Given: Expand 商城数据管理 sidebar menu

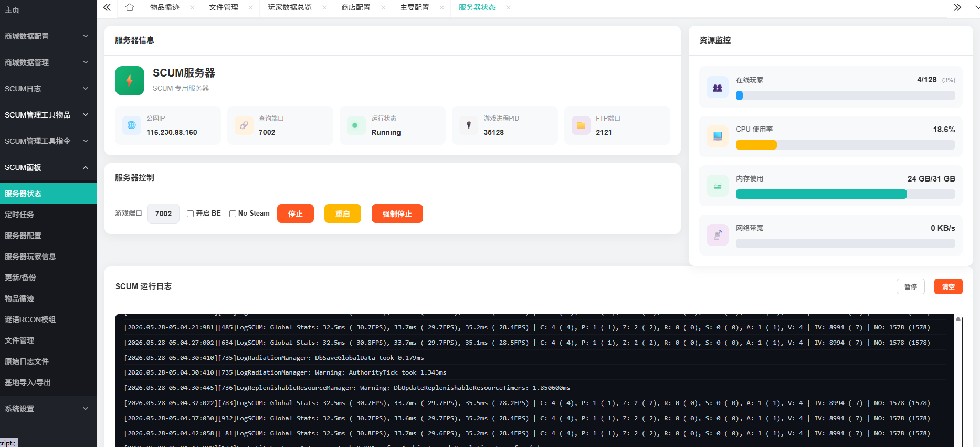Looking at the screenshot, I should [48, 62].
